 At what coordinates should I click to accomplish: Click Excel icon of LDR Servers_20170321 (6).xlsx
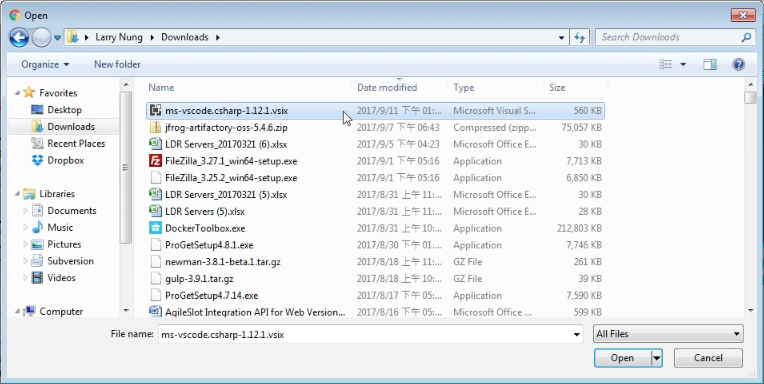(x=155, y=144)
